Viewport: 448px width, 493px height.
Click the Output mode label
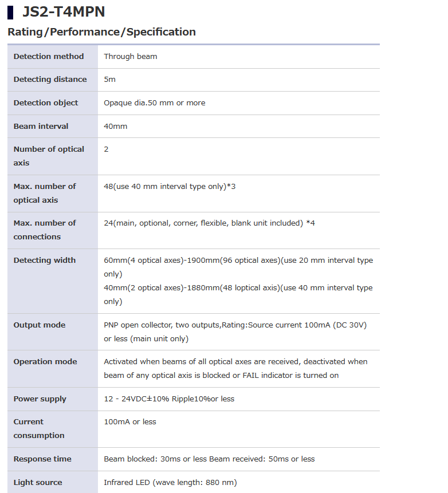coord(40,325)
